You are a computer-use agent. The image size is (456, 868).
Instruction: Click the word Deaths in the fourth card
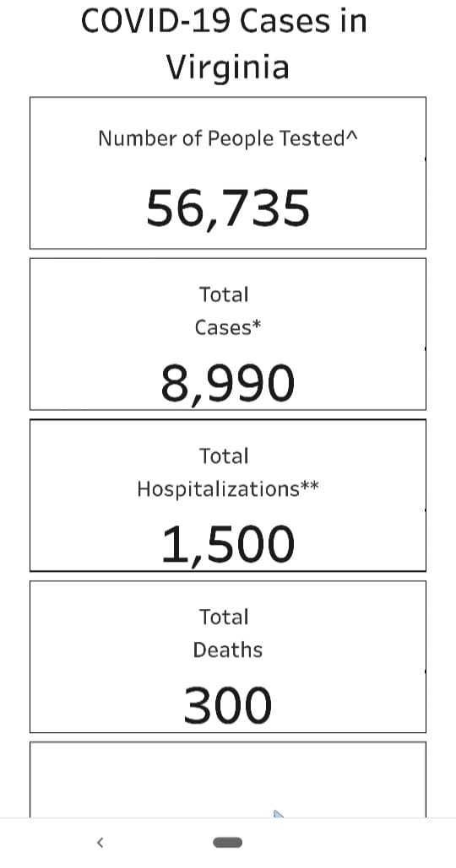(x=228, y=650)
